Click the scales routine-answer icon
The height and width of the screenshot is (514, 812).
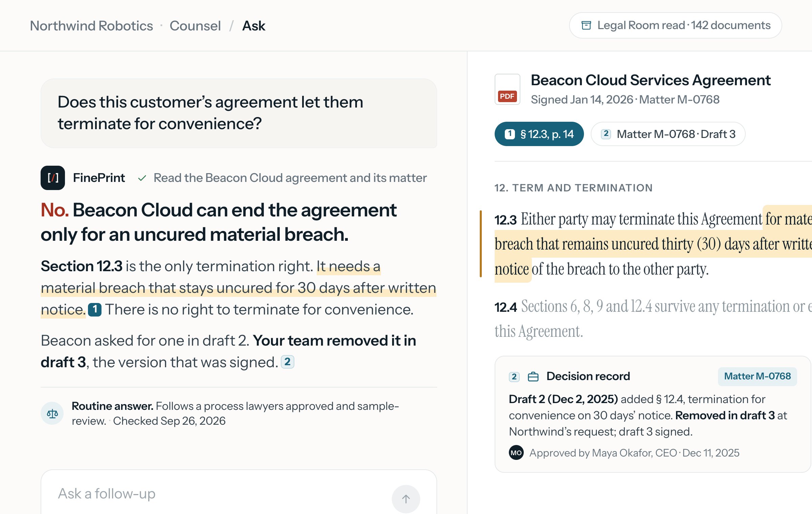point(52,413)
